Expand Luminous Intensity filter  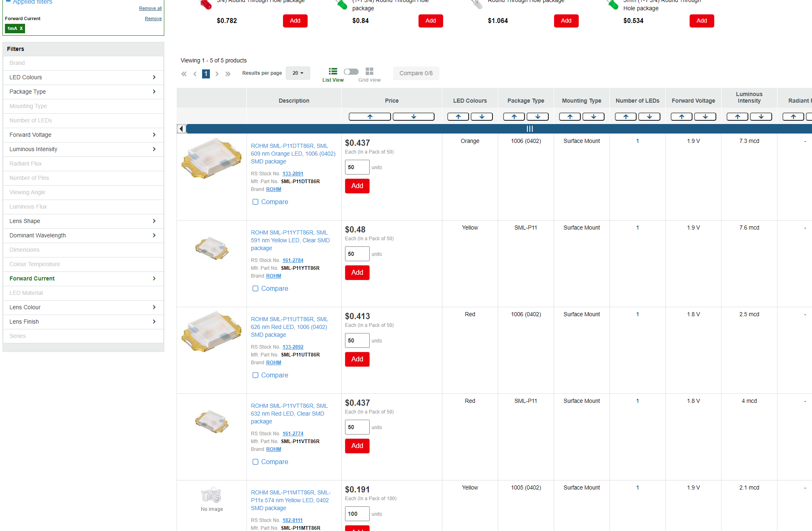(83, 149)
